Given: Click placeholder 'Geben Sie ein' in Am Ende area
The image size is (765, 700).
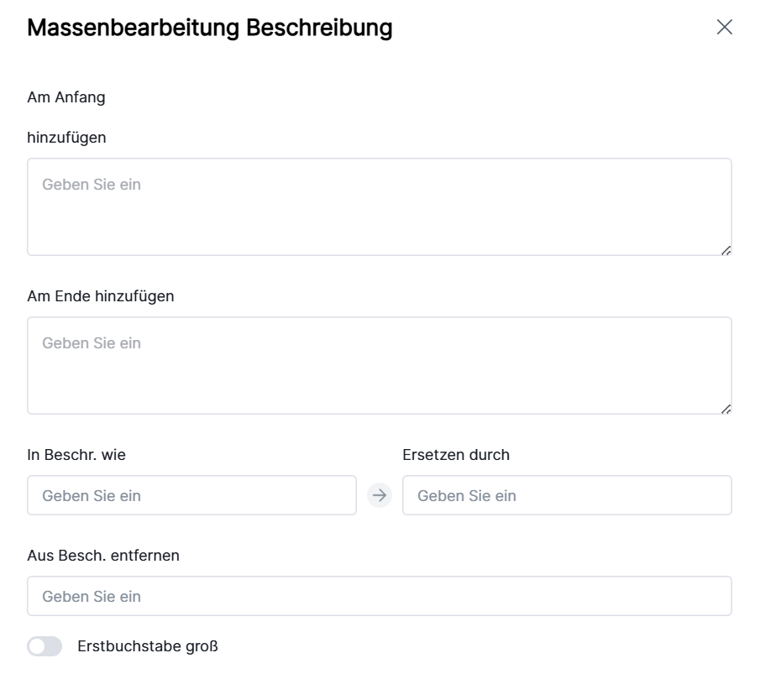Looking at the screenshot, I should (x=92, y=343).
